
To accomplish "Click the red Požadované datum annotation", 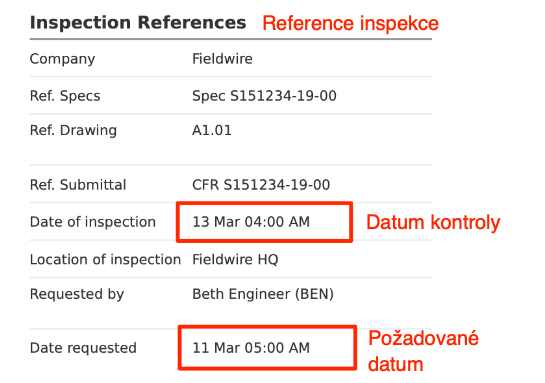I will pos(423,351).
